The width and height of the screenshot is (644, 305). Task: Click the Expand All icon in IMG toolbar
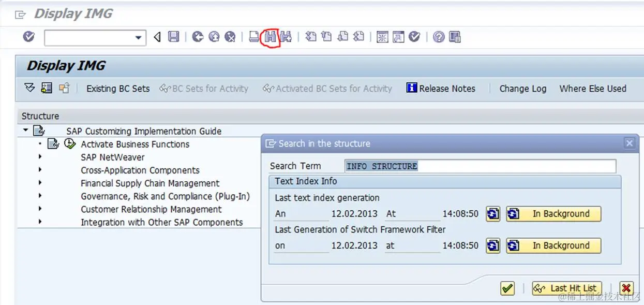click(29, 88)
